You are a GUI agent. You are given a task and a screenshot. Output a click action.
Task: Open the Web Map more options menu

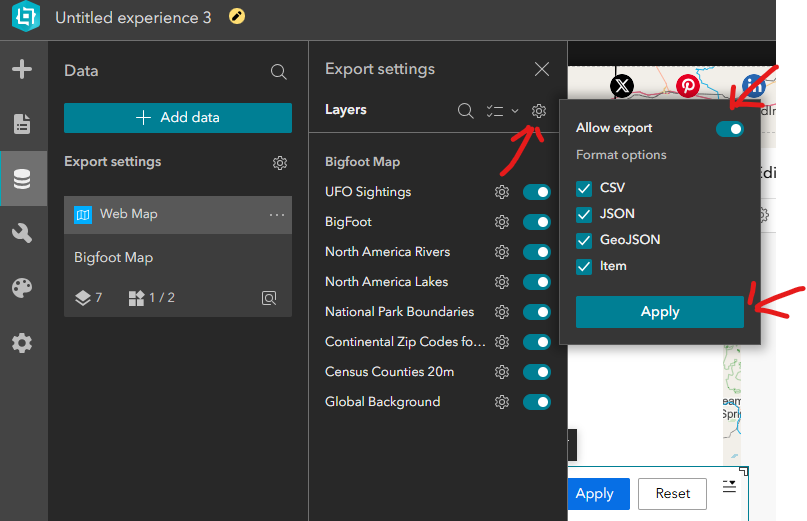pos(277,214)
